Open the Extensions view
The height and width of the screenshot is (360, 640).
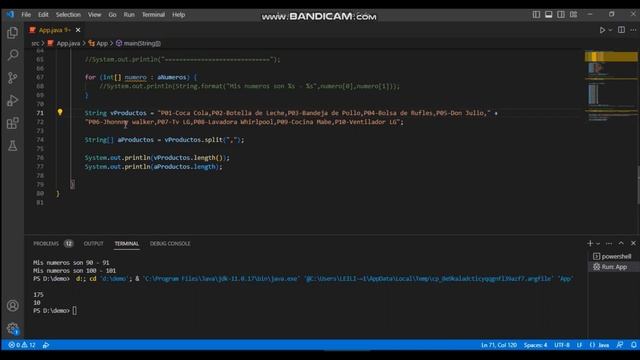[x=13, y=123]
